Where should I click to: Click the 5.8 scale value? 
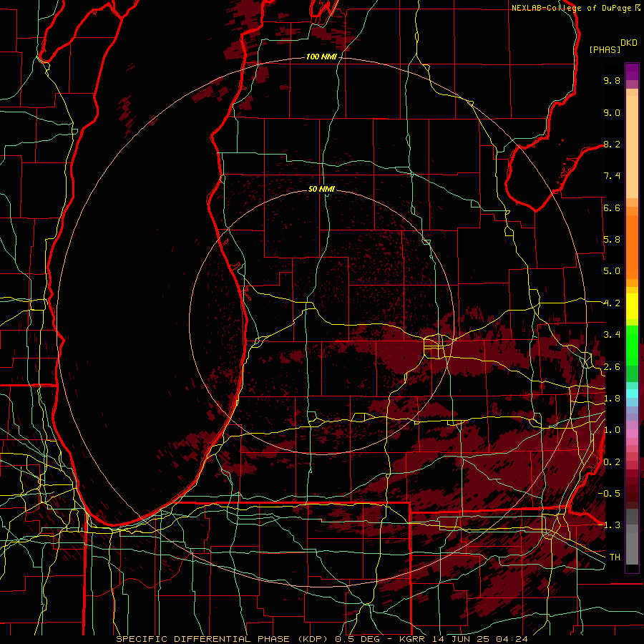point(612,240)
